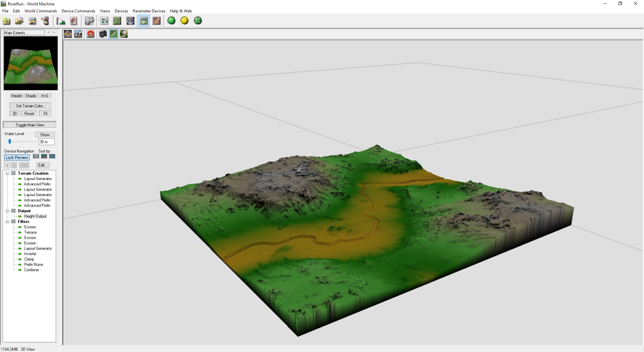Toggle the Lock Preview button
644x352 pixels.
[17, 157]
